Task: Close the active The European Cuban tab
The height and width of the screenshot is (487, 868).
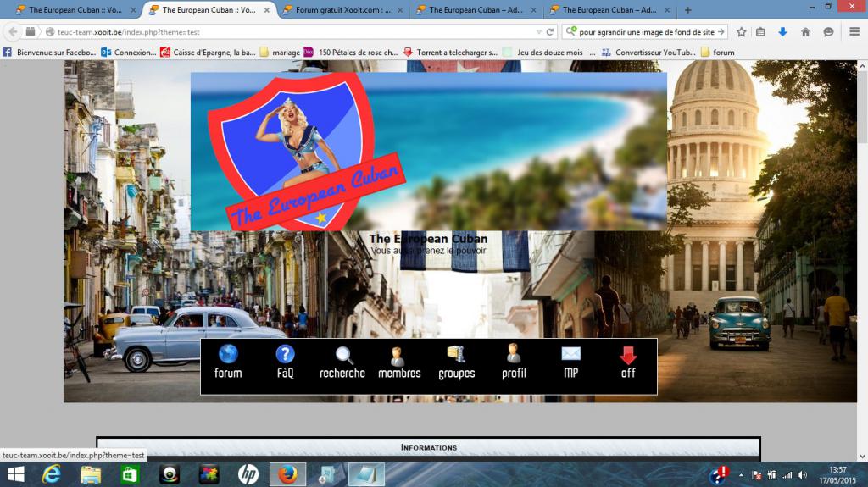Action: tap(266, 10)
